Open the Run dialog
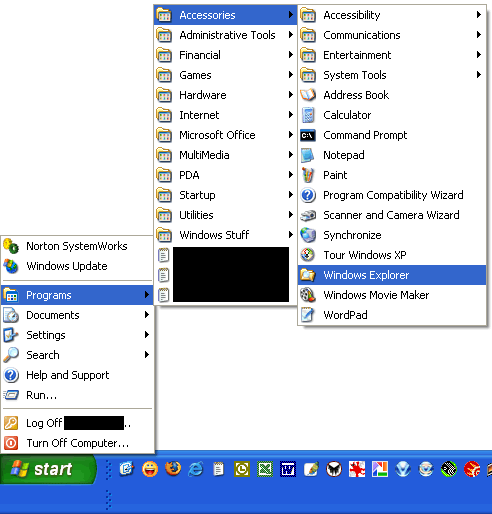492x514 pixels. point(77,395)
